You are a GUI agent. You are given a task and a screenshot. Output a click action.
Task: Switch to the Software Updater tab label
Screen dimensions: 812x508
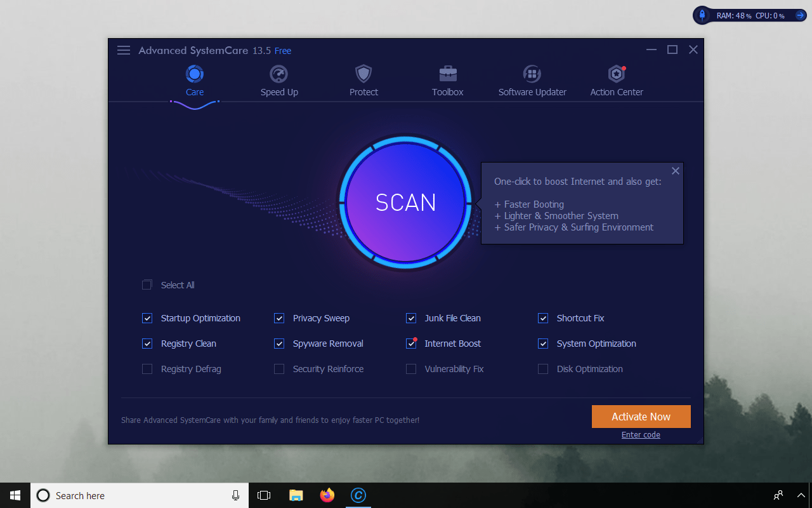[532, 92]
